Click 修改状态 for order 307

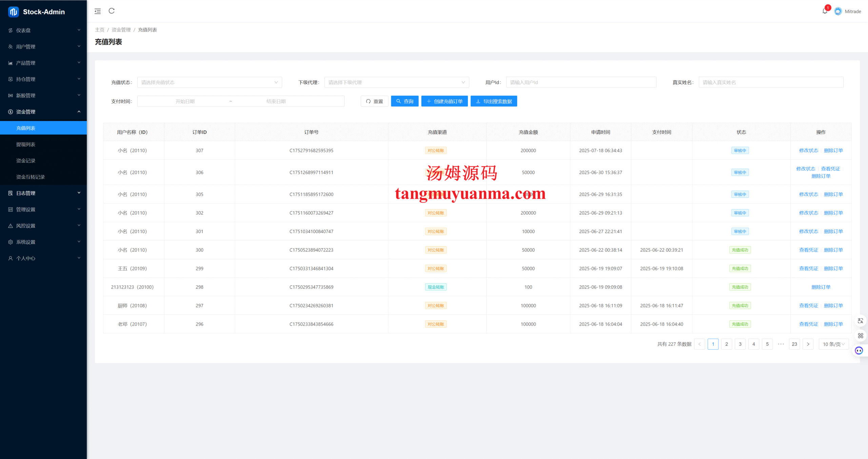tap(808, 150)
